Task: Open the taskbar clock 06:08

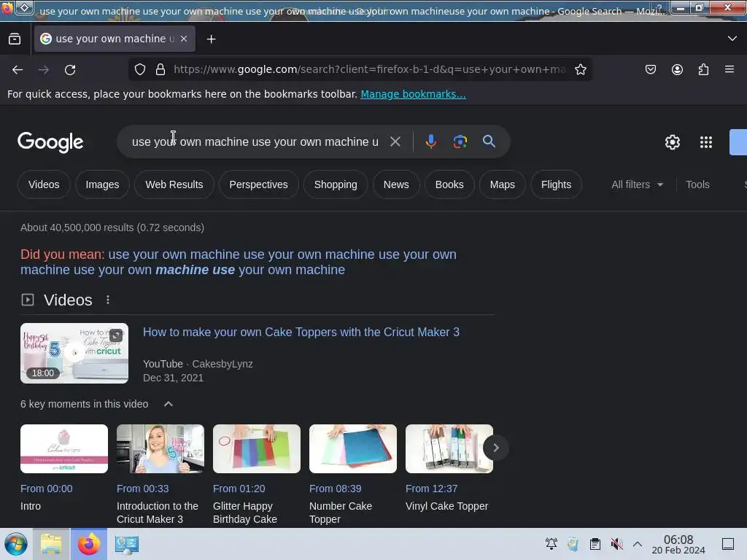Action: pyautogui.click(x=678, y=544)
